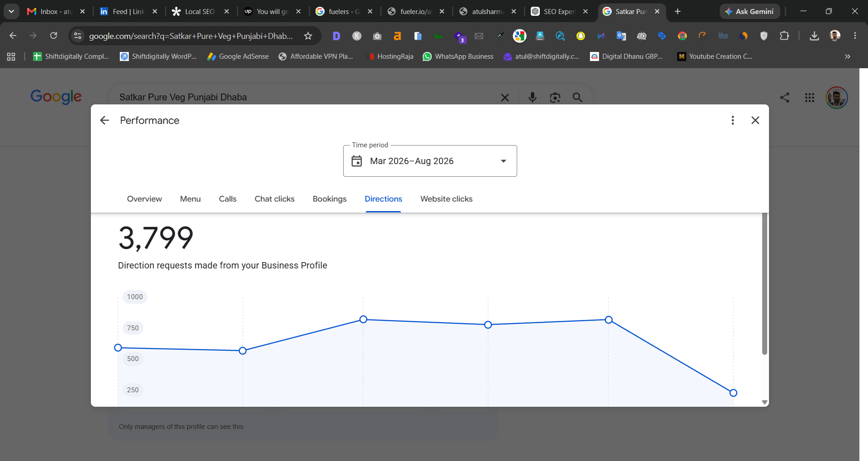Image resolution: width=868 pixels, height=461 pixels.
Task: Start voice search with microphone icon
Action: pos(533,97)
